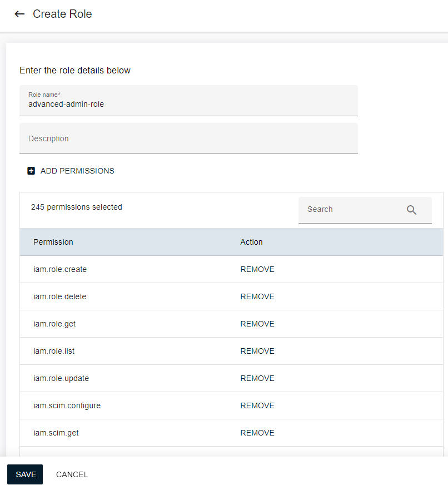Click the permissions Search box

point(353,210)
